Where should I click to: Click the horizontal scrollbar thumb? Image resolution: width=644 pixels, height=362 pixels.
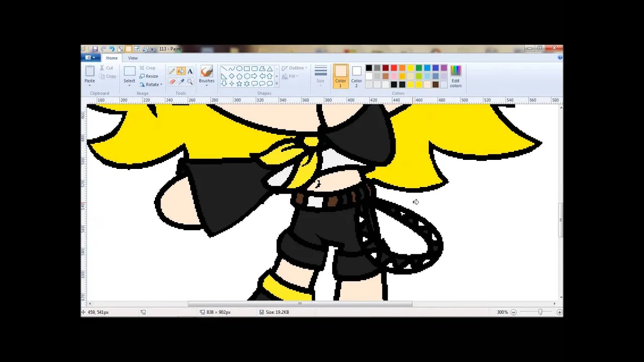click(300, 304)
